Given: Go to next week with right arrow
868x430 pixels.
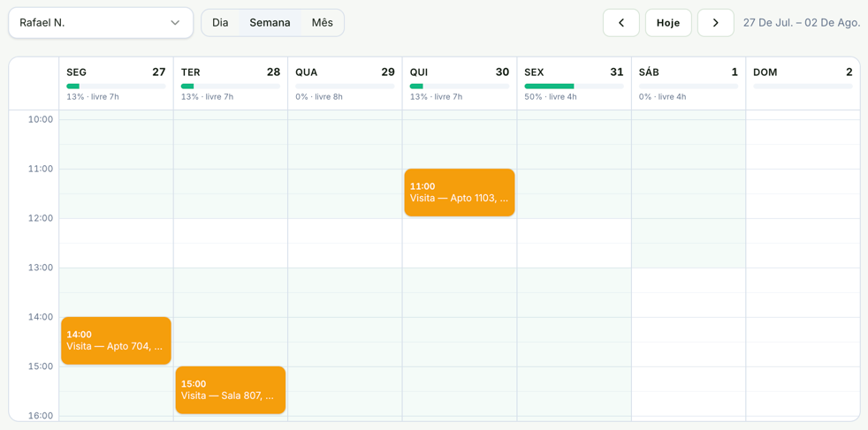Looking at the screenshot, I should [x=716, y=23].
